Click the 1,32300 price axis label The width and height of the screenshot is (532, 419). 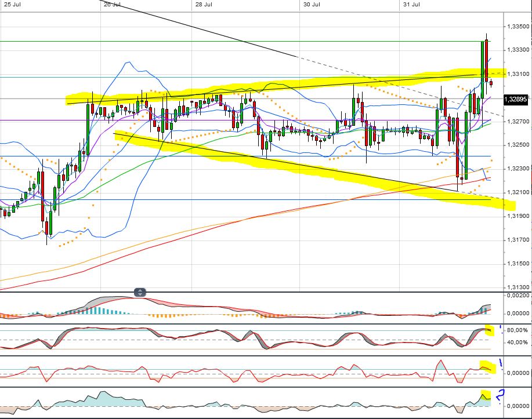(x=518, y=169)
